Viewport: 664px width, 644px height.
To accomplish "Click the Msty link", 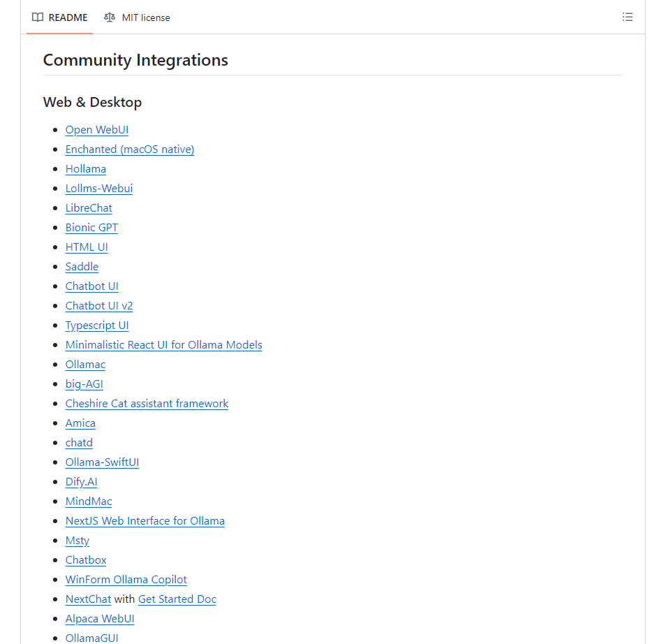I will point(77,541).
